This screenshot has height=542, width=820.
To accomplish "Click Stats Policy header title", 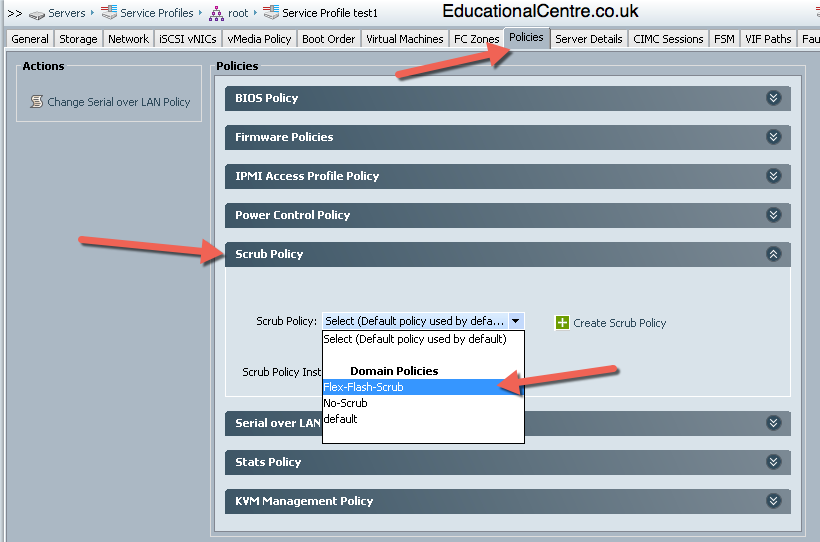I will [268, 462].
